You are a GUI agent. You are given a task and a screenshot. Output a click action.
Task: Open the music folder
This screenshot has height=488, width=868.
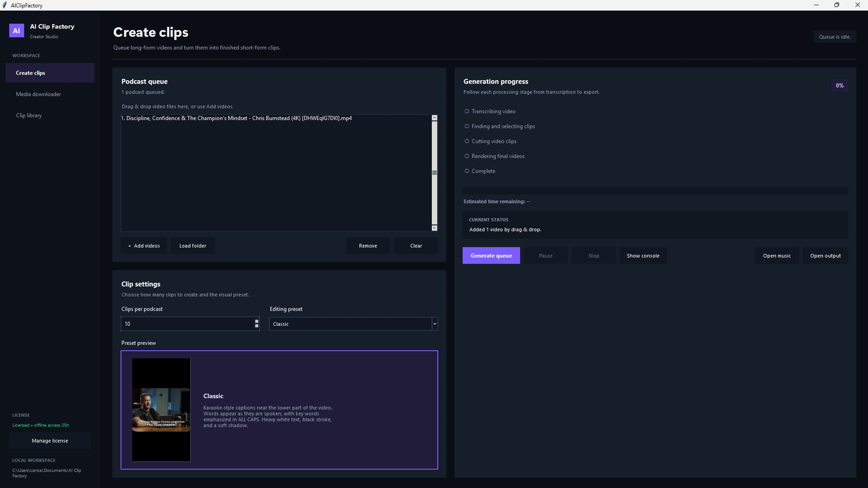pyautogui.click(x=777, y=256)
